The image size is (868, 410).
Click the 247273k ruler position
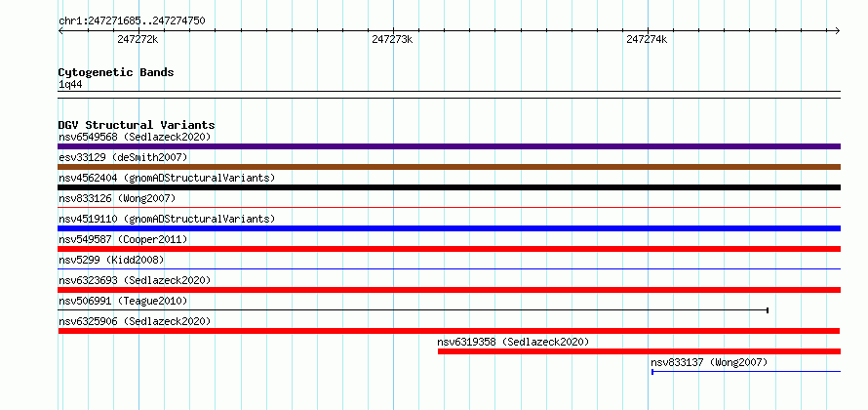point(392,39)
